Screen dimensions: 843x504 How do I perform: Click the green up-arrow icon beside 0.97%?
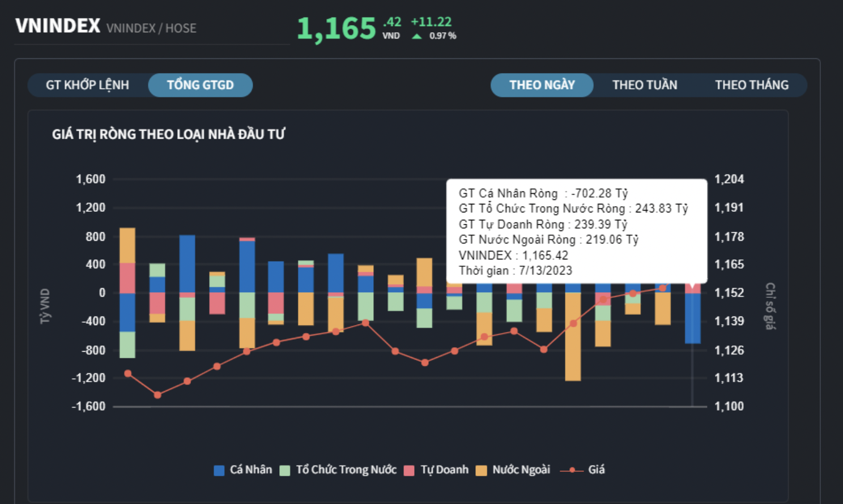click(417, 36)
